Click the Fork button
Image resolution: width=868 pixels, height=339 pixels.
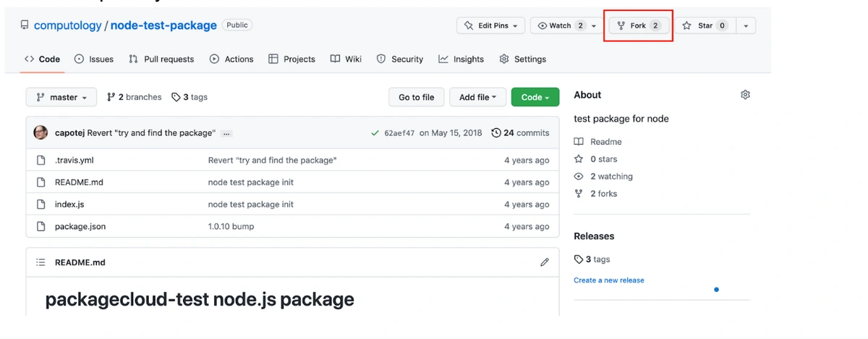tap(639, 25)
